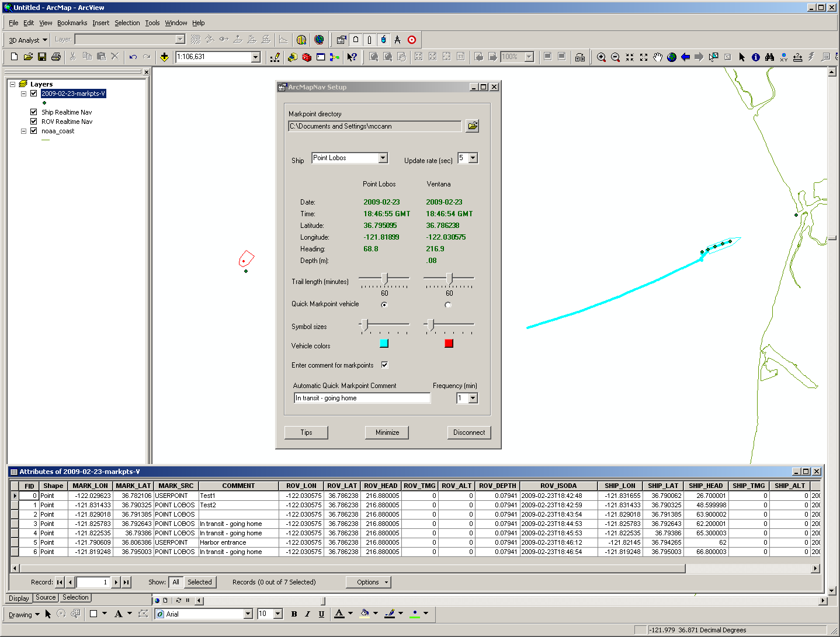
Task: Create a new map document
Action: (x=14, y=57)
